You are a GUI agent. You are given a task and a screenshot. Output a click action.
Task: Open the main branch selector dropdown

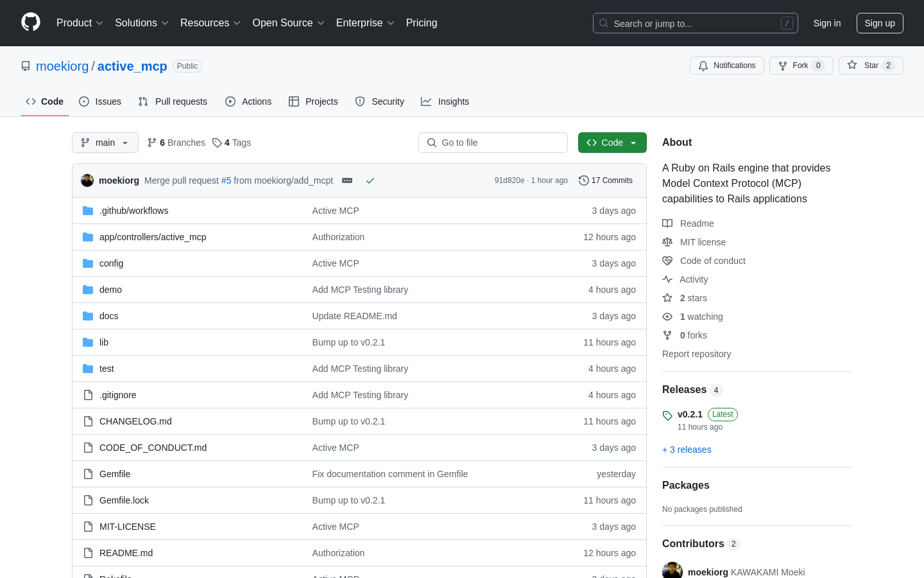click(105, 143)
